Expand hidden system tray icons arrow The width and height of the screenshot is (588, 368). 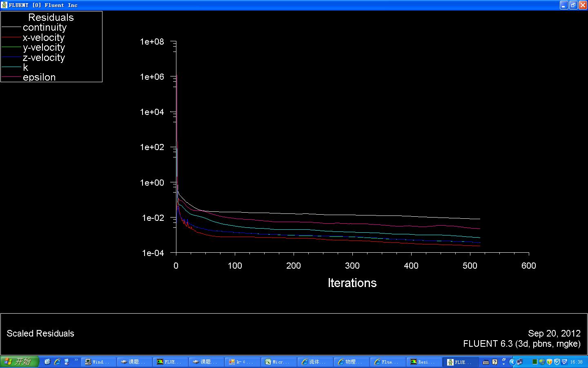coord(512,362)
